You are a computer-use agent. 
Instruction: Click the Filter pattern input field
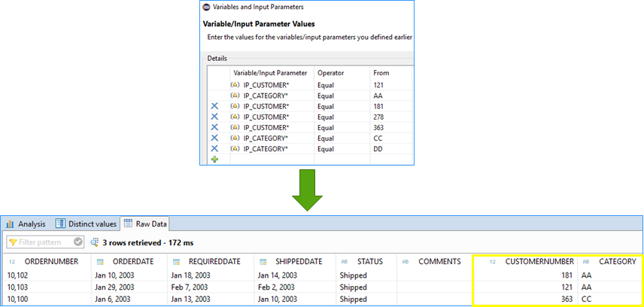click(x=45, y=242)
